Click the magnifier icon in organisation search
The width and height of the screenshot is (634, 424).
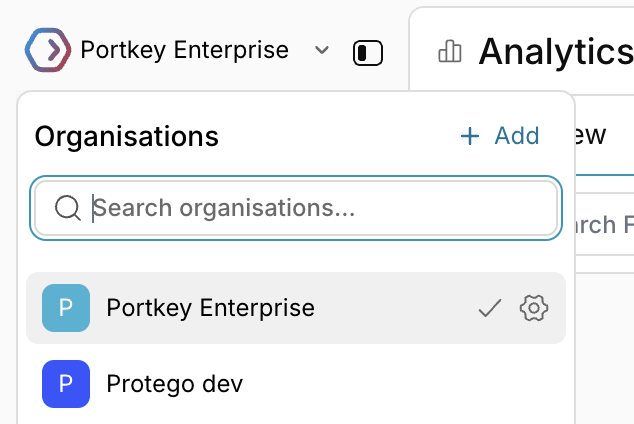(68, 208)
